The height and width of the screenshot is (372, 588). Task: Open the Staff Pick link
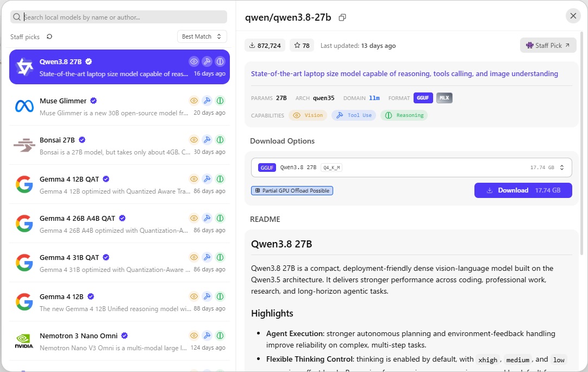click(548, 46)
